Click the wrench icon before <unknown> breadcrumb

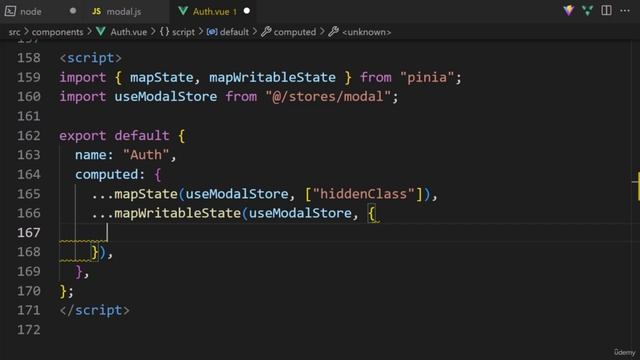333,32
